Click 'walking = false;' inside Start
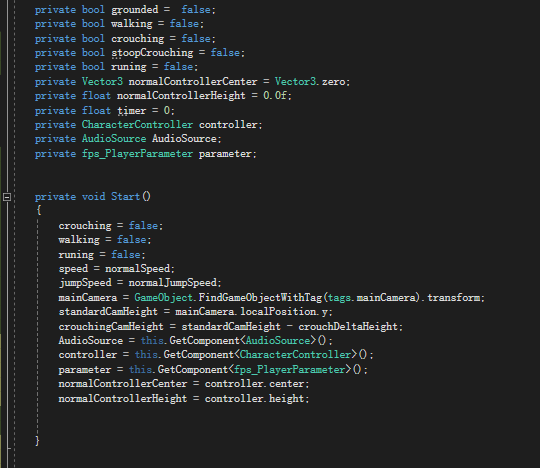The width and height of the screenshot is (540, 468). coord(105,240)
